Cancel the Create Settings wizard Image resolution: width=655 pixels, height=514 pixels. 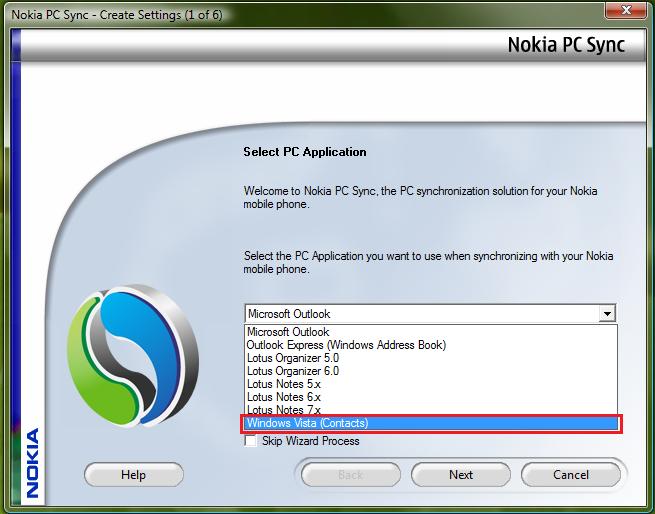point(571,475)
